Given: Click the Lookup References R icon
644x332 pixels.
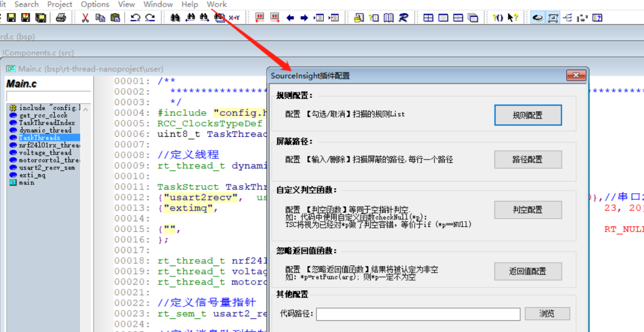Looking at the screenshot, I should [403, 17].
